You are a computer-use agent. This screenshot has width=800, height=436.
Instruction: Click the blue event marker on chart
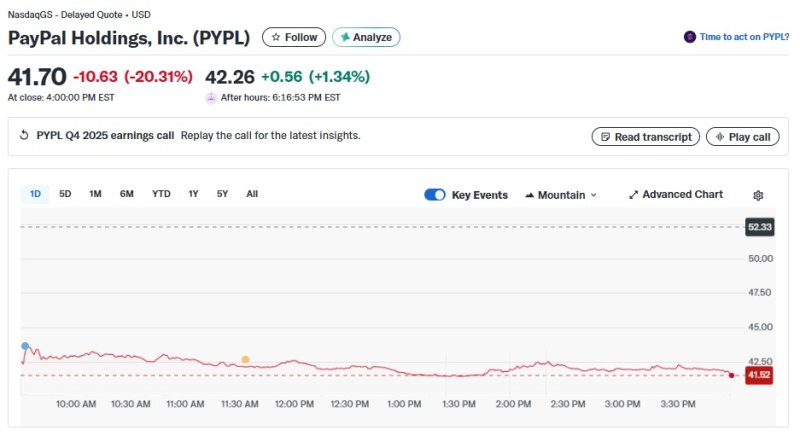pyautogui.click(x=25, y=346)
